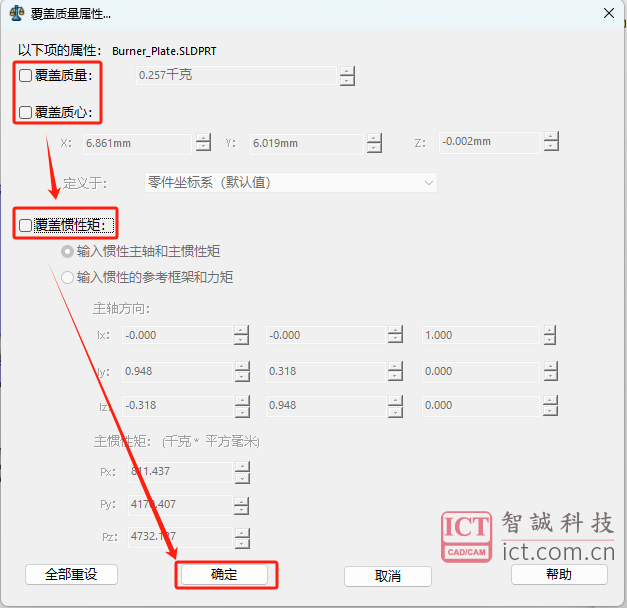Screen dimensions: 627x608
Task: Click the Z field showing -0.002mm
Action: click(489, 142)
